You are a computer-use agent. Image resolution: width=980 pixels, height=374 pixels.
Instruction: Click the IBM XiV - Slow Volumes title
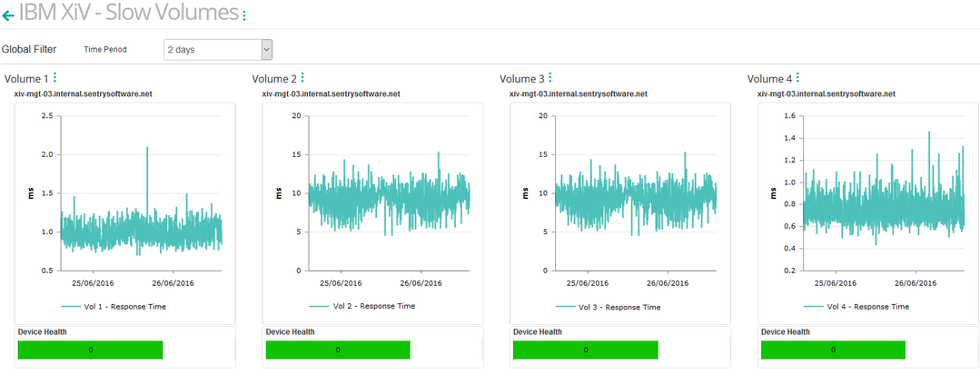(x=129, y=13)
